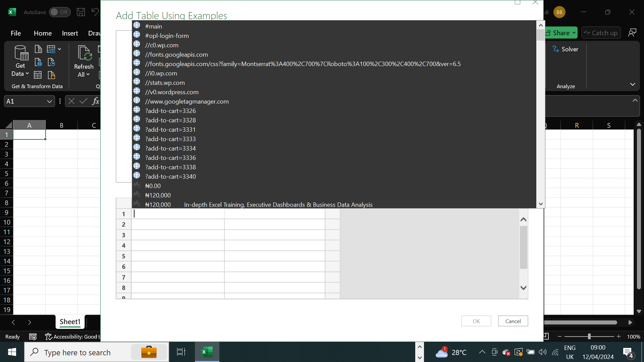
Task: Select the ?add-to-cart=3326 suggestion
Action: click(170, 111)
